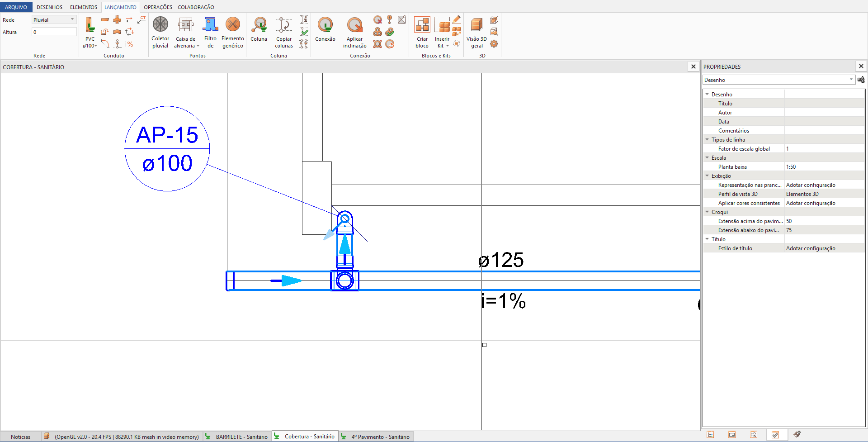Screen dimensions: 868x442
Task: Click the 3D settings gear icon
Action: 494,44
